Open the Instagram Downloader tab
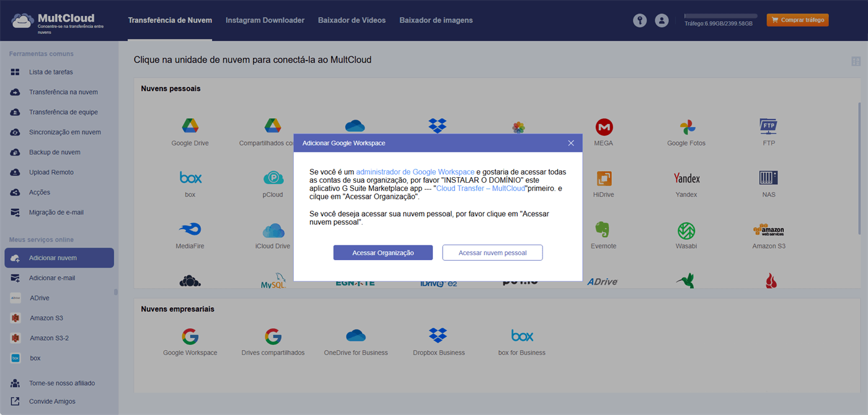This screenshot has height=415, width=868. click(265, 20)
